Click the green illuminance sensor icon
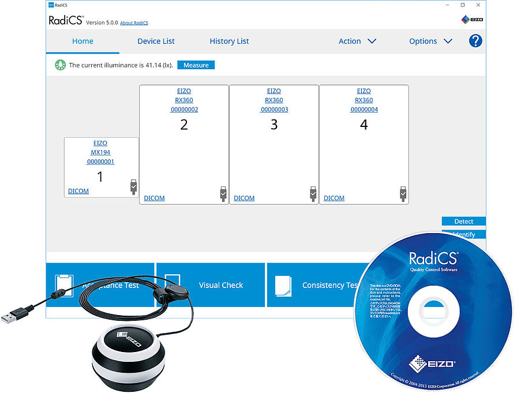 click(61, 65)
